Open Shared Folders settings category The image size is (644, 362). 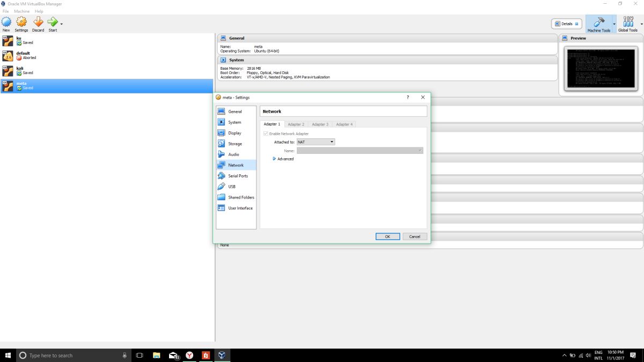(x=236, y=197)
